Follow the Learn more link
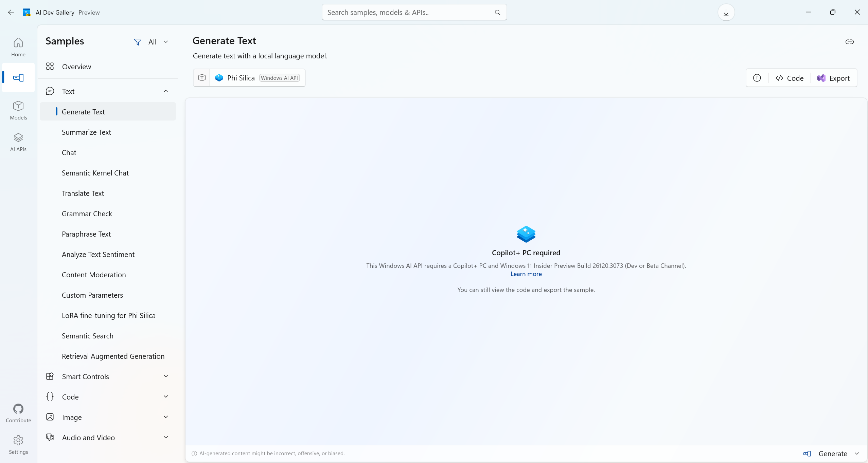Viewport: 868px width, 463px height. (x=526, y=274)
